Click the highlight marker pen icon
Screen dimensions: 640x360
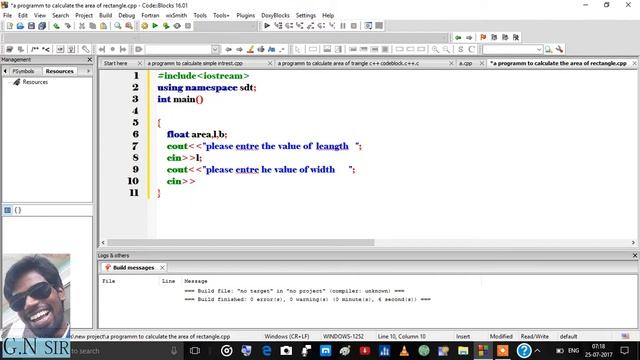(250, 49)
